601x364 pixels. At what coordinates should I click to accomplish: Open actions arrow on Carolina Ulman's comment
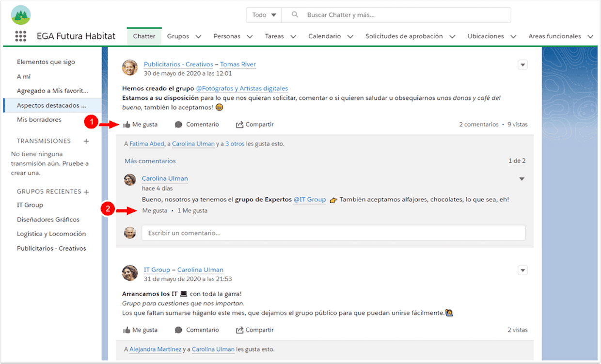pos(522,179)
